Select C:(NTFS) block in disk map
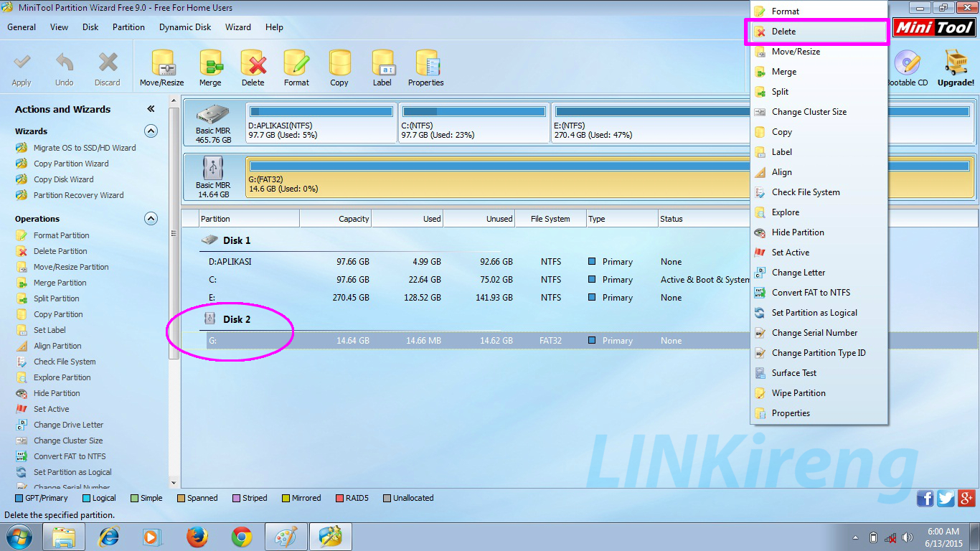Viewport: 980px width, 551px height. pyautogui.click(x=473, y=123)
